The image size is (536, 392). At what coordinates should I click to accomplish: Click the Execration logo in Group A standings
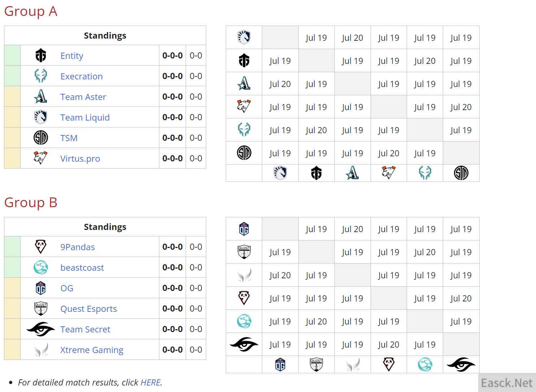tap(40, 76)
